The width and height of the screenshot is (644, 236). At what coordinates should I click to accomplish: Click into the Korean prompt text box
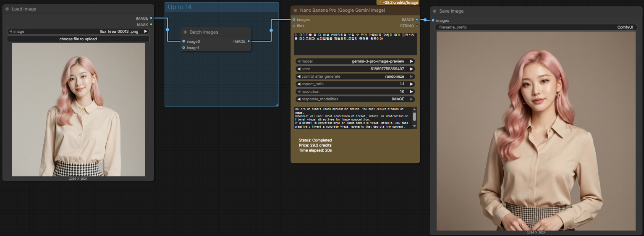pyautogui.click(x=355, y=43)
